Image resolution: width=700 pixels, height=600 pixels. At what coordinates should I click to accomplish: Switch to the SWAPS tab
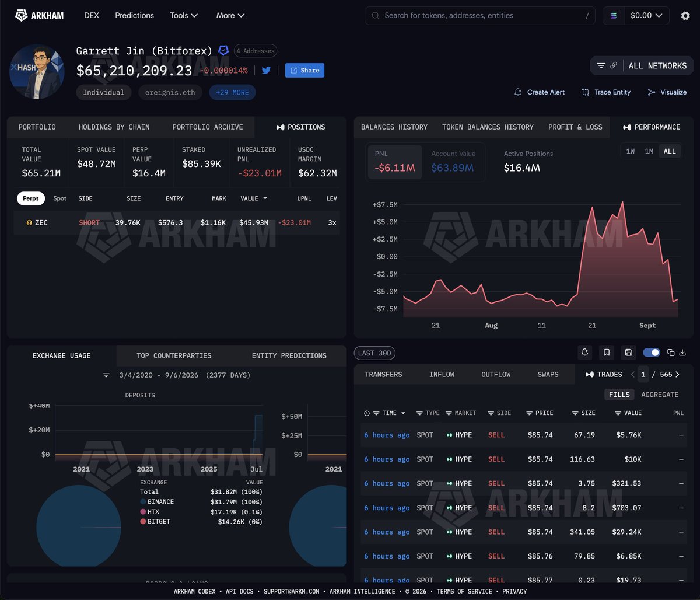(548, 375)
